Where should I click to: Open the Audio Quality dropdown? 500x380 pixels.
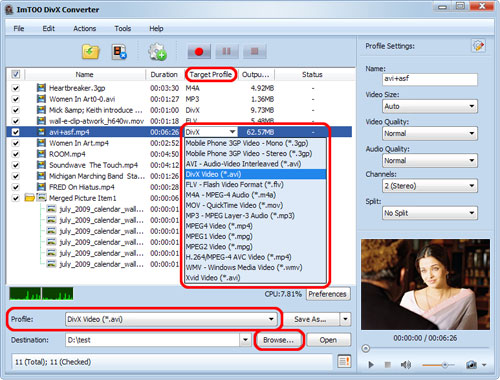[x=430, y=161]
